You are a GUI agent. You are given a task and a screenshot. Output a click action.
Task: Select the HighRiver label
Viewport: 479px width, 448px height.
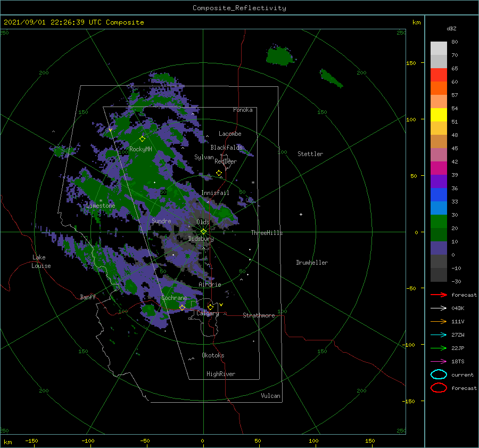point(221,374)
